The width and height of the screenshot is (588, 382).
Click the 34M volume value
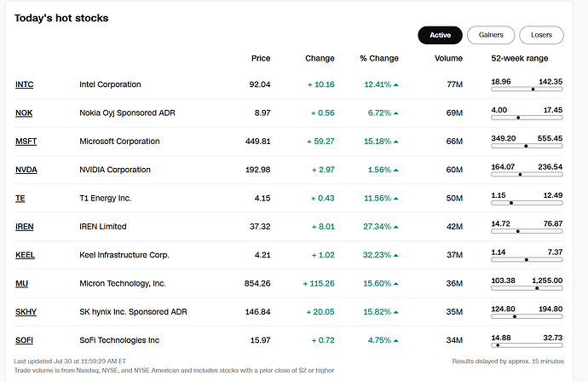tap(454, 340)
